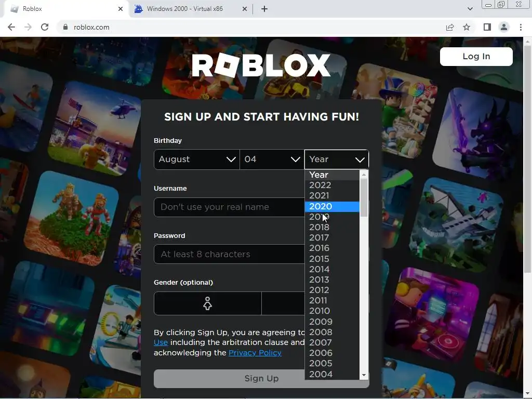Open a new browser tab
This screenshot has height=399, width=532.
tap(264, 9)
